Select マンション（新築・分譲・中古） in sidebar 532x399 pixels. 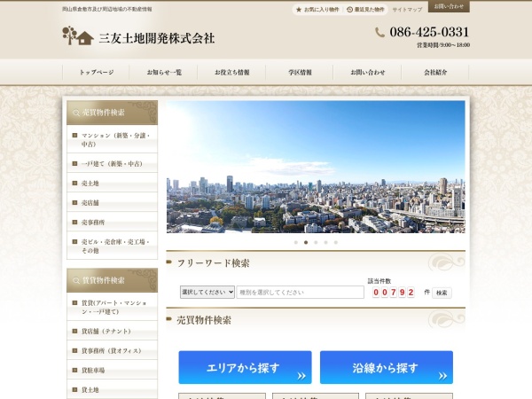113,139
